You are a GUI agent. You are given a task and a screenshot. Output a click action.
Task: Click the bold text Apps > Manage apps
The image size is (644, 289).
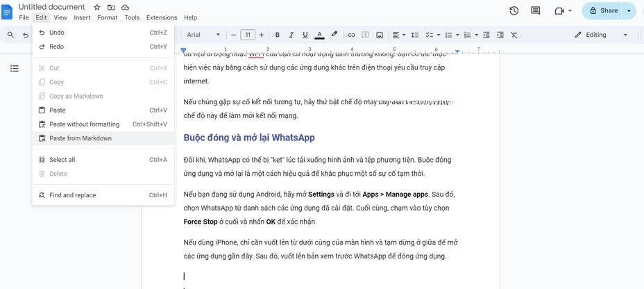395,194
